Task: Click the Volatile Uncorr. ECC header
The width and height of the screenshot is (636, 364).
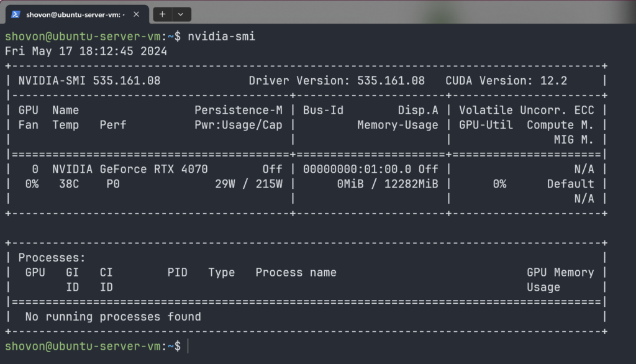Action: (x=527, y=111)
